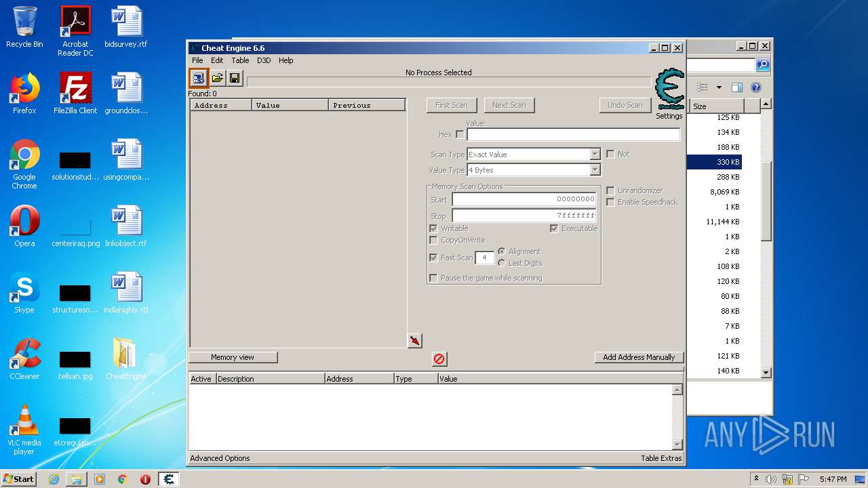Click the Fast Scan alignment value field
This screenshot has width=868, height=488.
pos(484,258)
